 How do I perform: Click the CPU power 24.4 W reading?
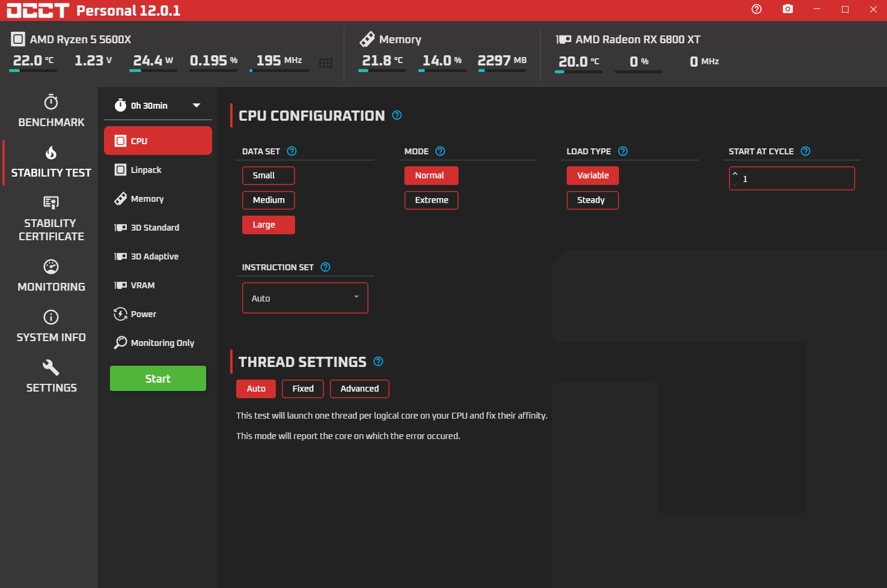point(153,61)
